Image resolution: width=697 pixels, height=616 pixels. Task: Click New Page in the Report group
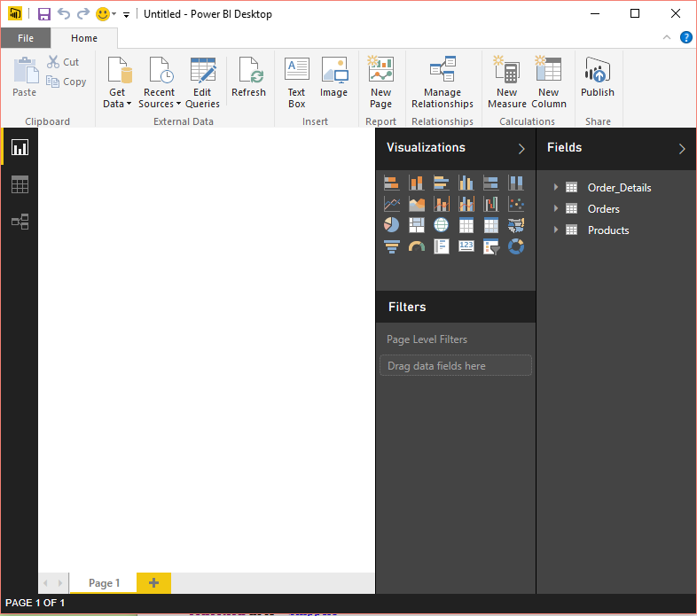(x=381, y=82)
